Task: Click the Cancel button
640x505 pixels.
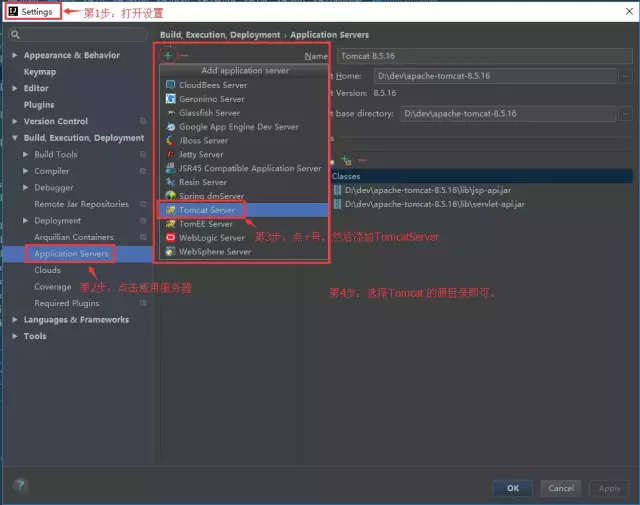Action: (561, 488)
